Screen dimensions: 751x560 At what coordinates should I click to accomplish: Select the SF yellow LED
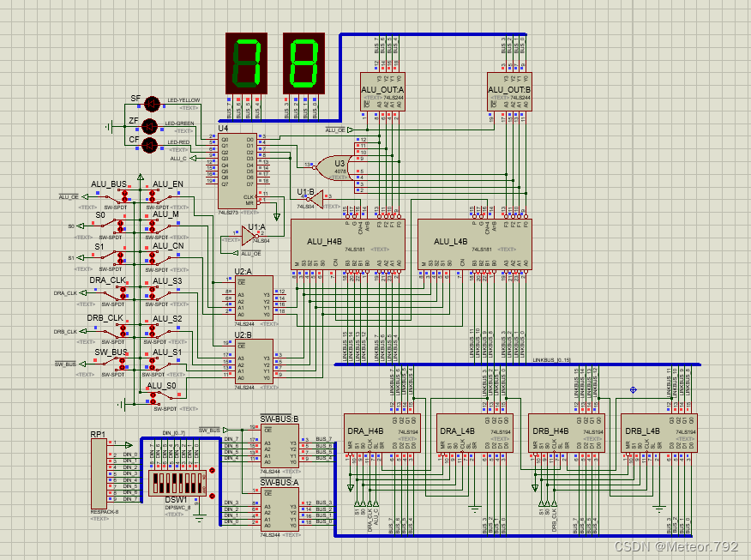point(152,104)
